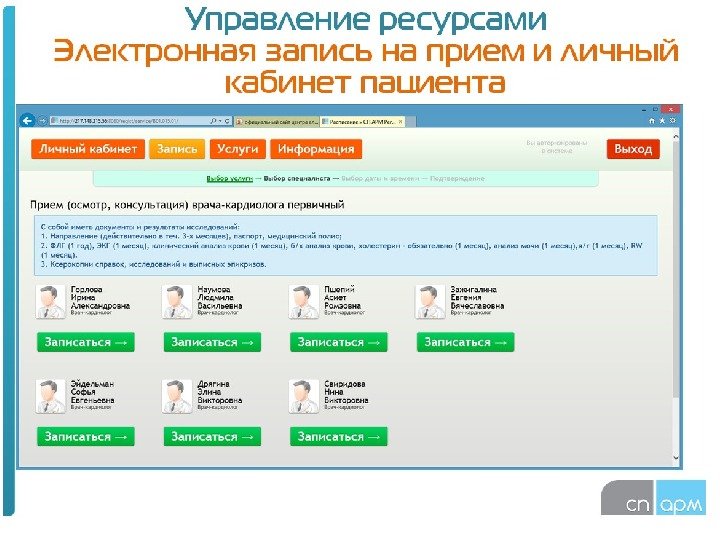Switch to the first browser tab
The image size is (720, 540).
tap(277, 122)
